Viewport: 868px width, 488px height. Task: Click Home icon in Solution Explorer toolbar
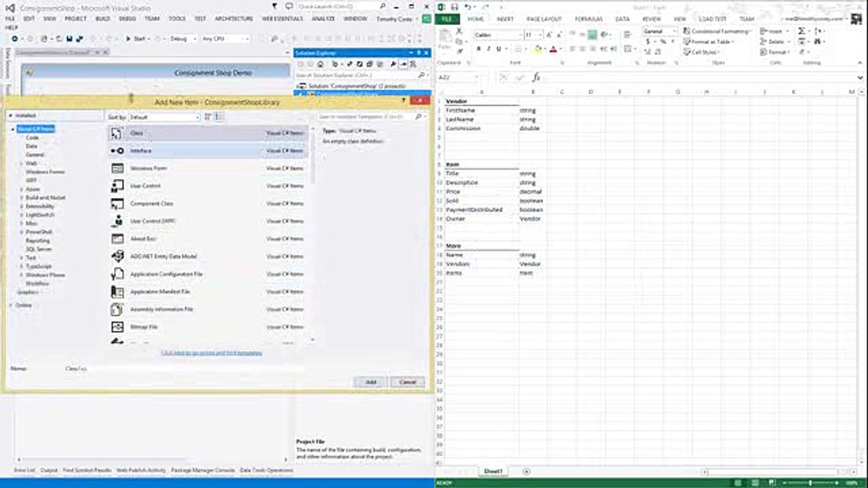click(x=320, y=64)
